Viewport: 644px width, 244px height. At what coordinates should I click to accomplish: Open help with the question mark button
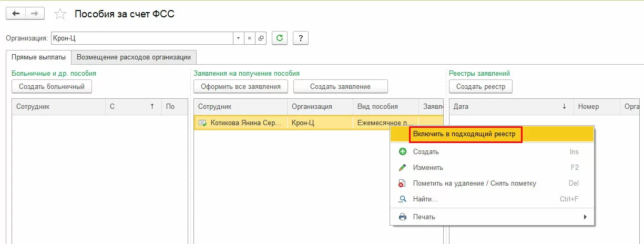click(x=301, y=38)
